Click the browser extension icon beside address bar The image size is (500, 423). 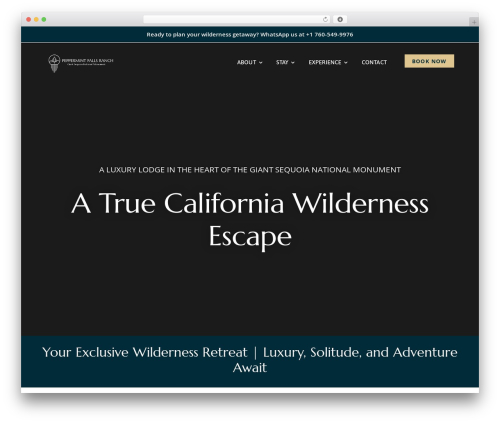(340, 19)
